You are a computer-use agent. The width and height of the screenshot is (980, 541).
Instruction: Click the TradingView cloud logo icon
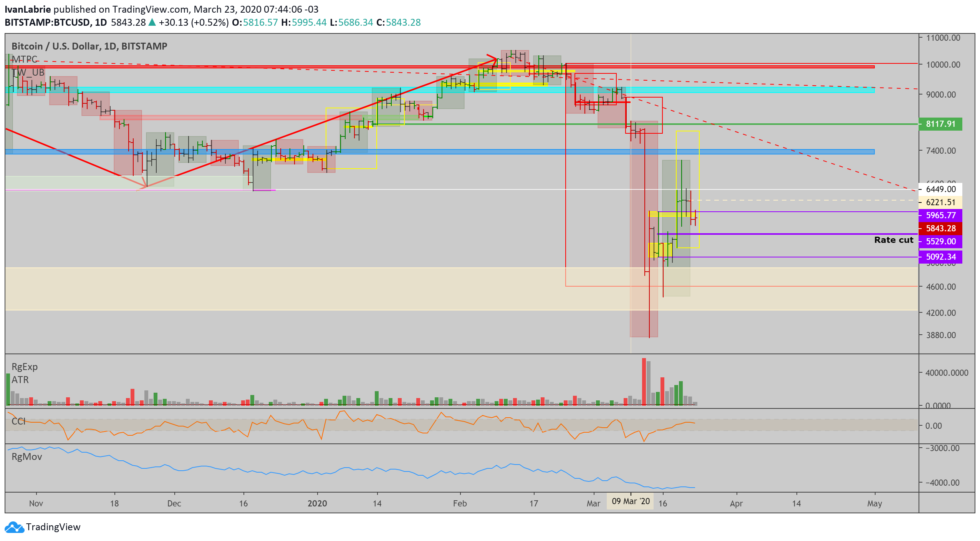15,527
